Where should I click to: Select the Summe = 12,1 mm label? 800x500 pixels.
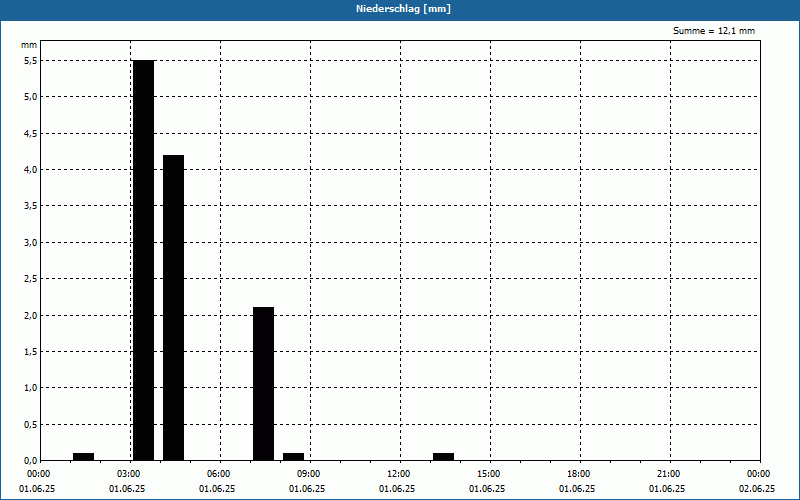coord(714,31)
